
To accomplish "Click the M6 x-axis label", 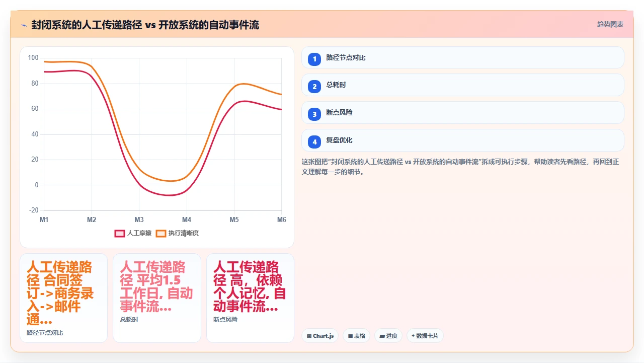I will pyautogui.click(x=282, y=220).
